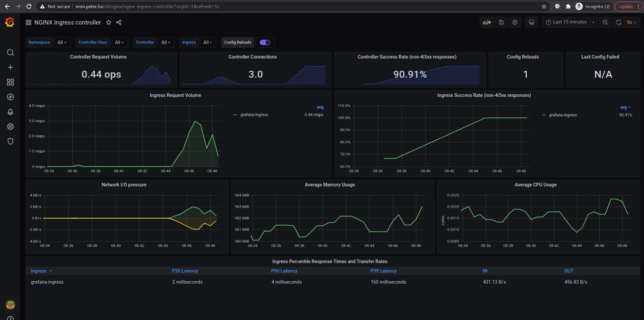Viewport: 644px width, 320px height.
Task: Click the dashboard grid icon beside title
Action: (29, 23)
